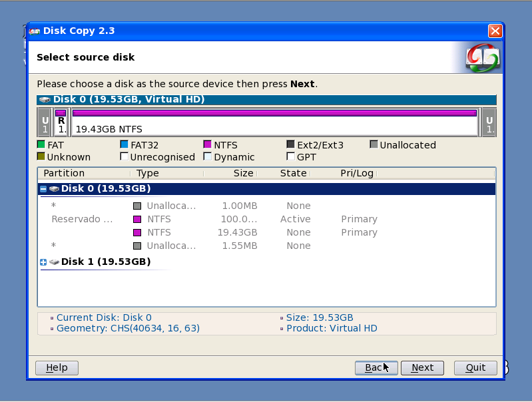The image size is (532, 402).
Task: Click the Unknown legend olive swatch
Action: (x=41, y=156)
